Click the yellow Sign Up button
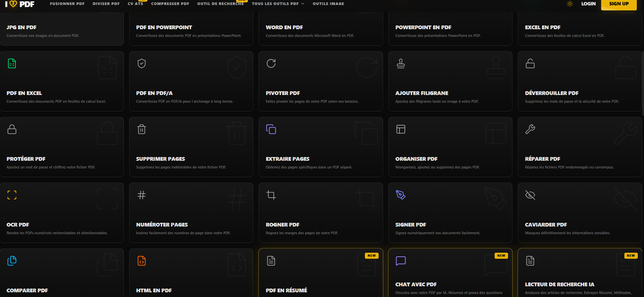Screen dimensions: 644x297 619,4
